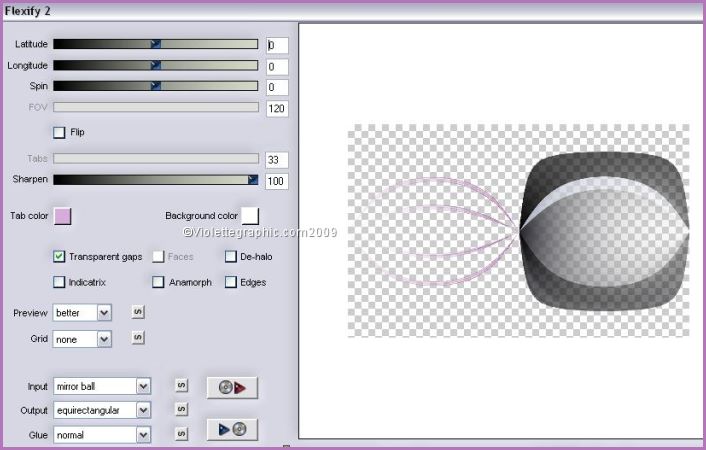
Task: Uncheck Transparent gaps
Action: pyautogui.click(x=59, y=257)
